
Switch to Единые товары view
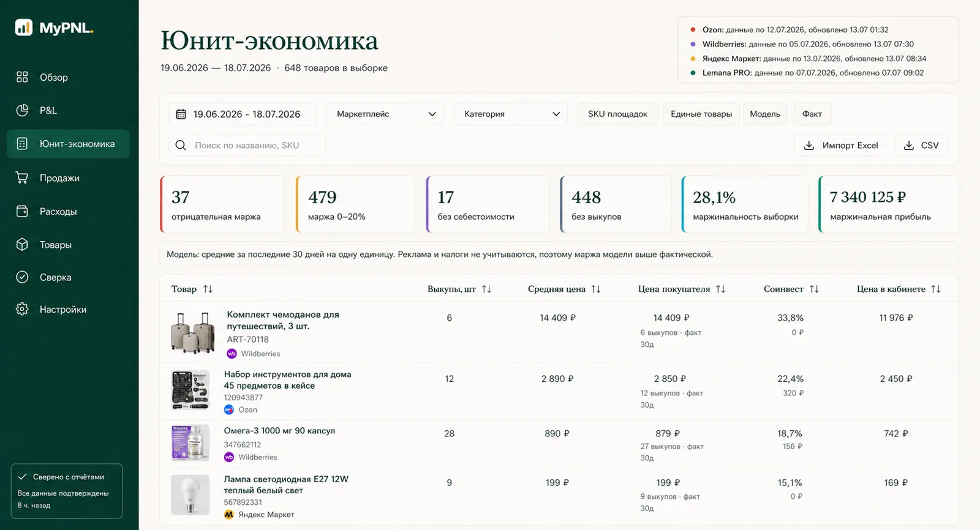coord(701,114)
